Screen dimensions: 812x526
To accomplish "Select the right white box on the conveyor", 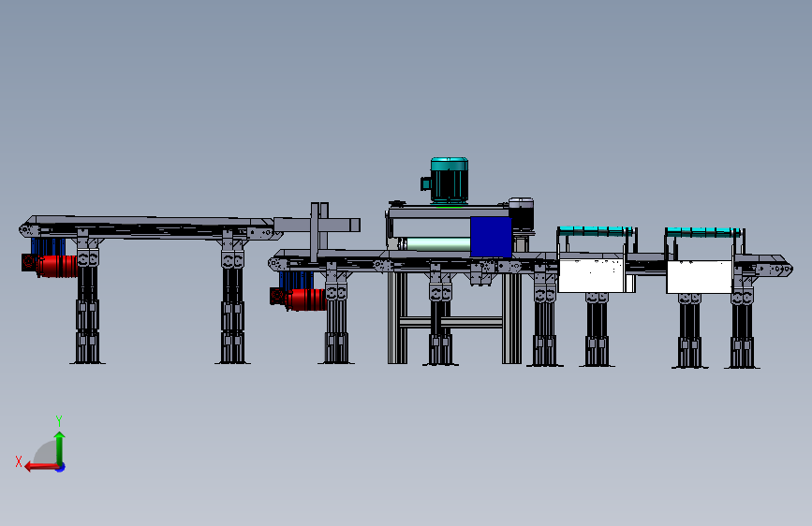I will click(699, 277).
